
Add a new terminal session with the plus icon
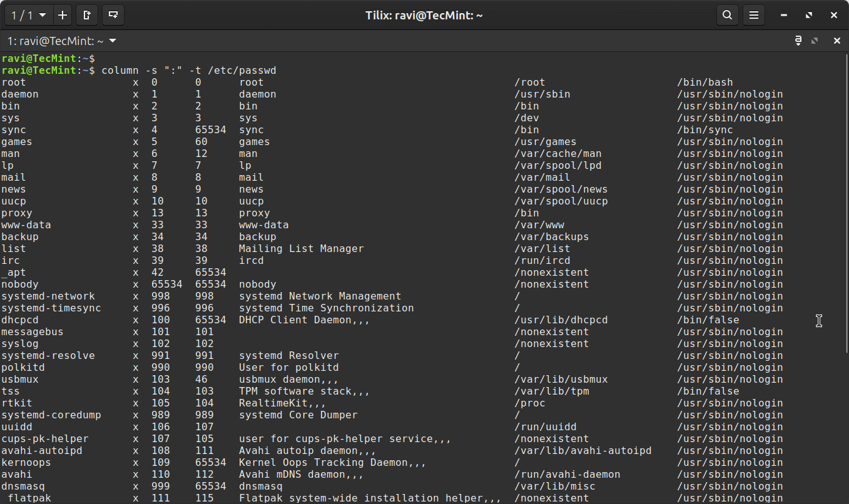63,15
